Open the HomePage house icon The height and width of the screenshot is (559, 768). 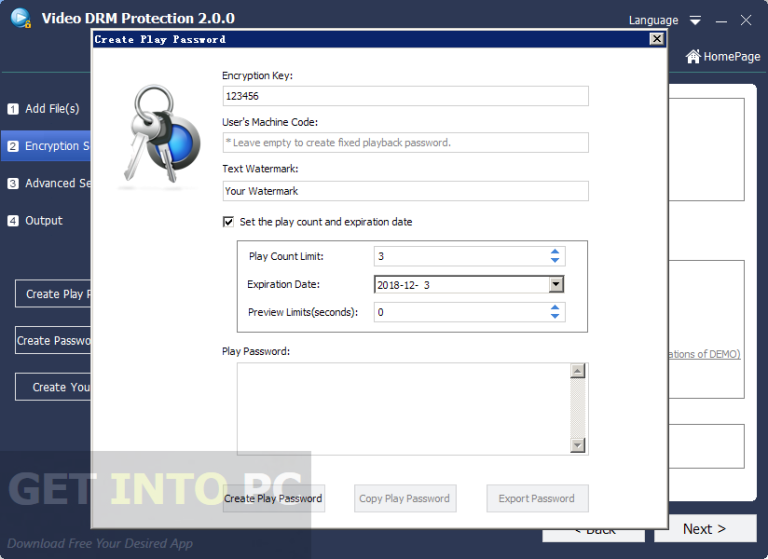[693, 57]
